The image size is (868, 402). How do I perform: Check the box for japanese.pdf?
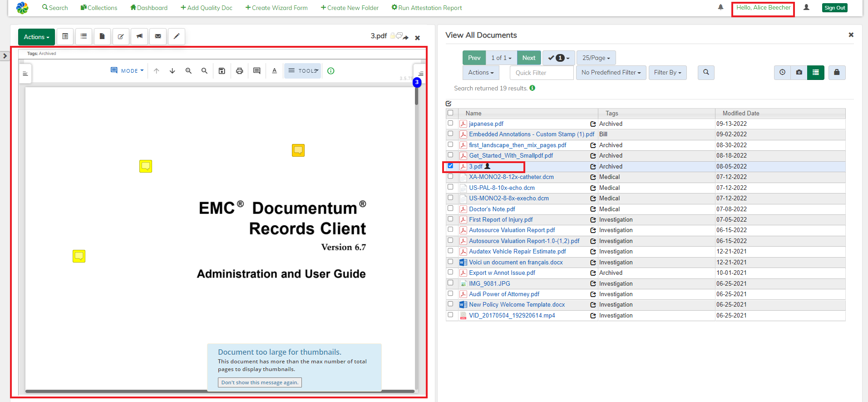(450, 123)
